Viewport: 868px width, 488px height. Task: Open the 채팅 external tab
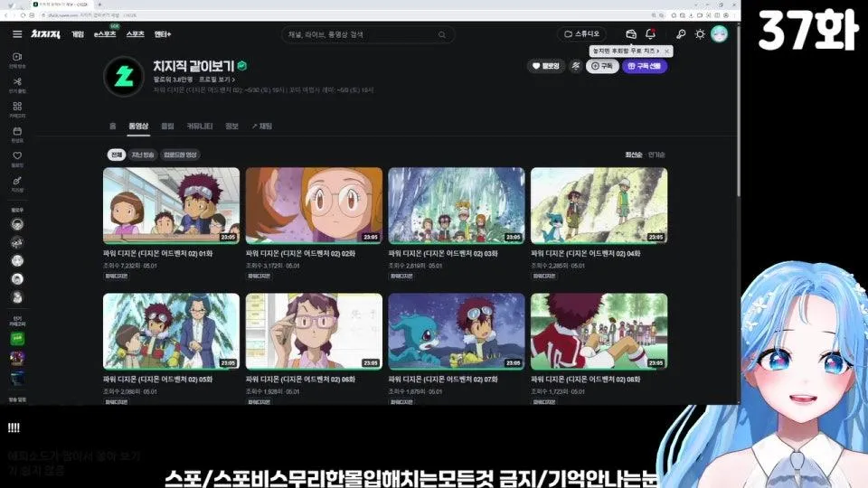[x=262, y=127]
